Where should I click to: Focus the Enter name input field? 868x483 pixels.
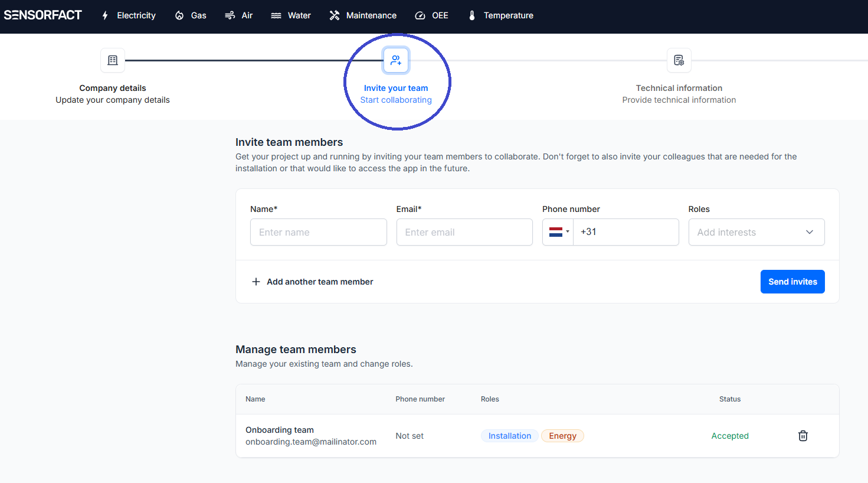[318, 232]
